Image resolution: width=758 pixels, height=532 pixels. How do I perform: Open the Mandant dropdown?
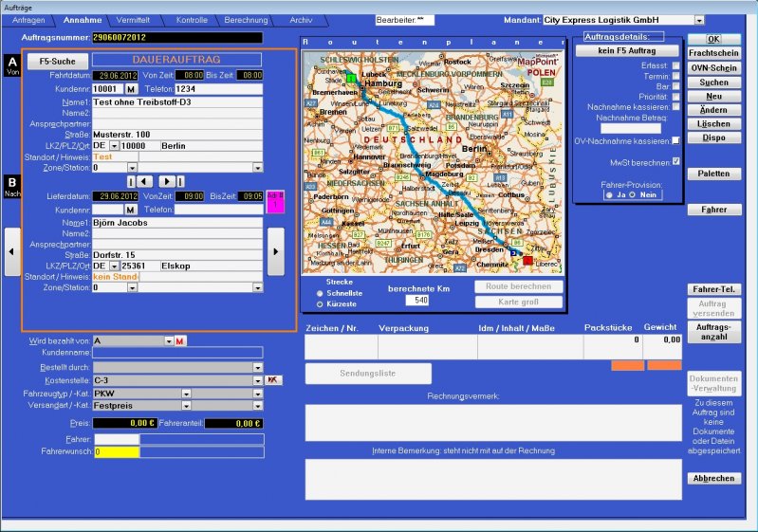pos(699,19)
